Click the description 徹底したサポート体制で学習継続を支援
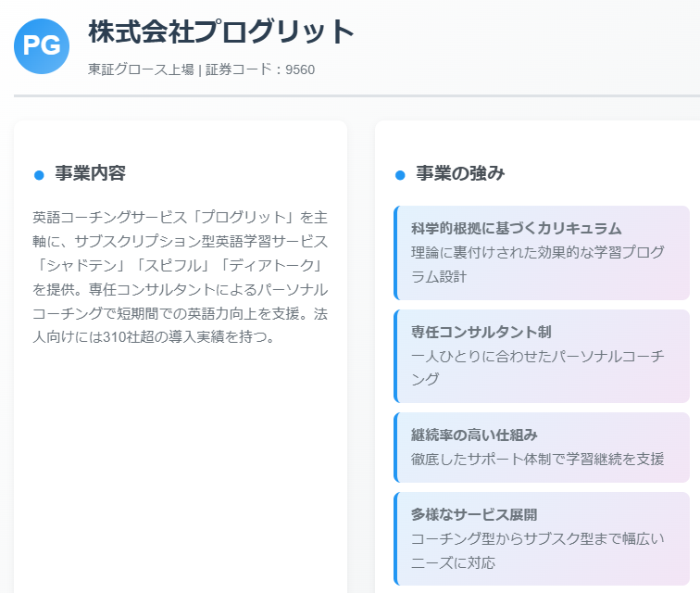The image size is (700, 593). tap(537, 459)
